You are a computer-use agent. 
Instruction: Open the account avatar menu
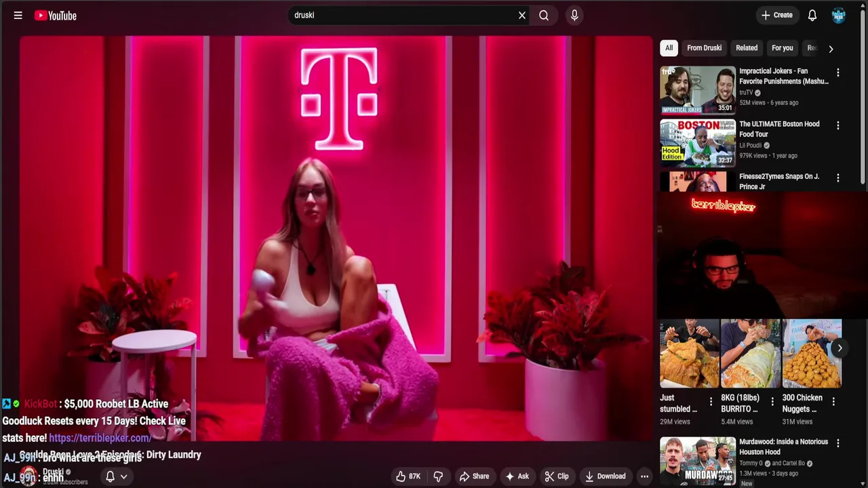click(839, 15)
